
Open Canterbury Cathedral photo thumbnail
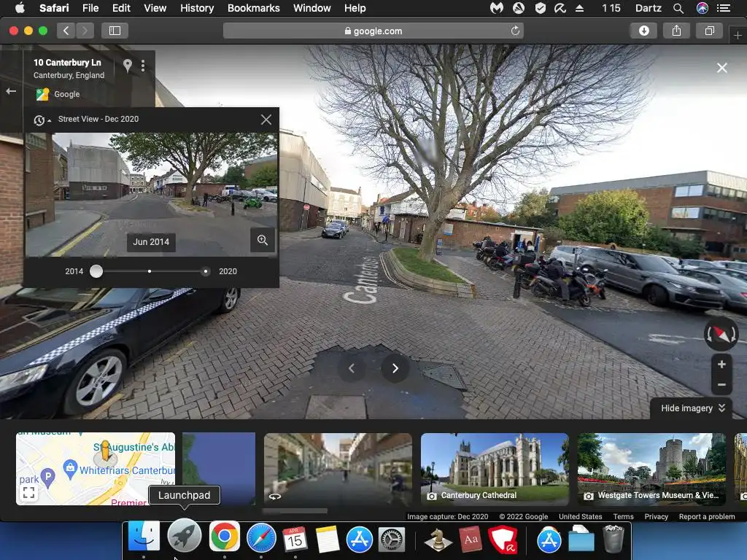495,469
